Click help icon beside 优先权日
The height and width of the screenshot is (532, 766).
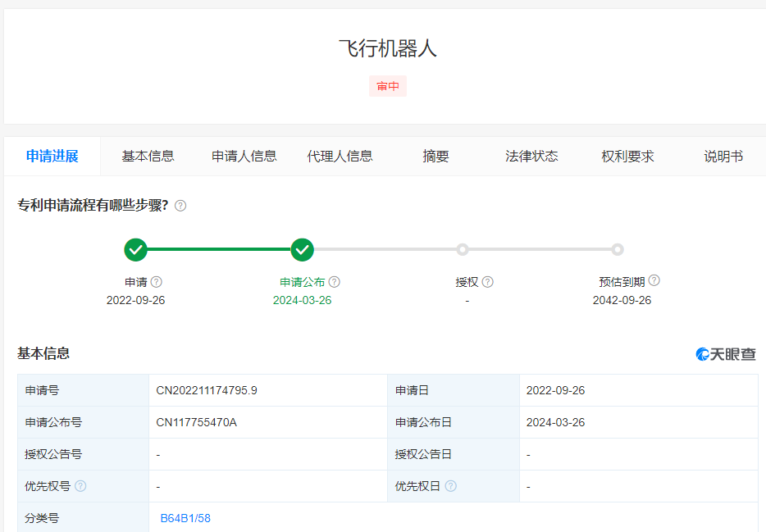click(451, 485)
